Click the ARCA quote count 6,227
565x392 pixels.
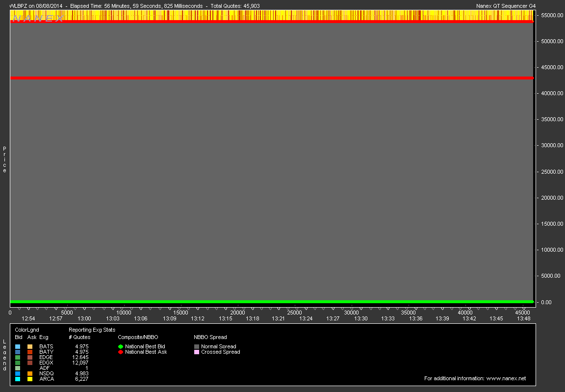82,379
